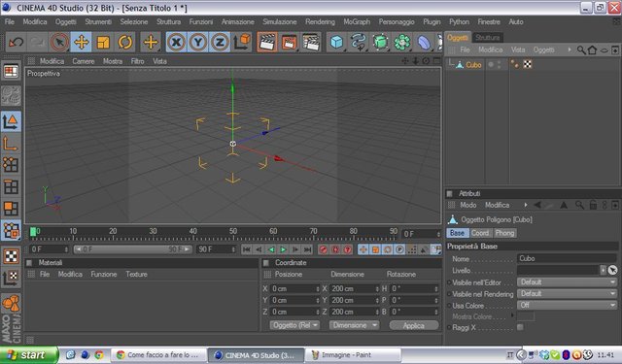Select the Rotate tool icon

pos(125,42)
